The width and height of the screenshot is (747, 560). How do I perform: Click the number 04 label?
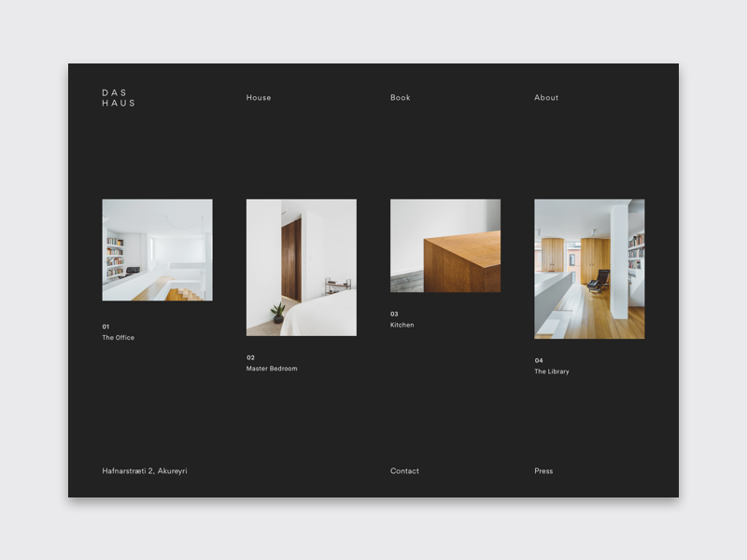539,360
